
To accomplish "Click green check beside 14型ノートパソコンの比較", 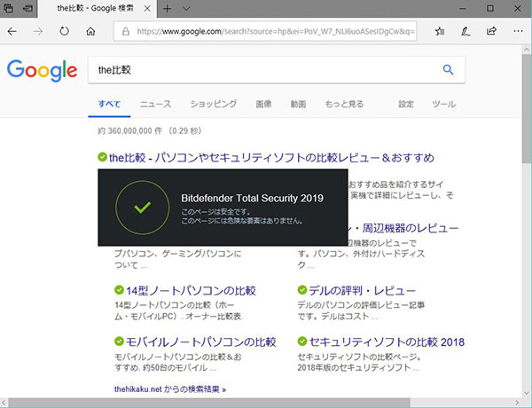I will point(119,290).
